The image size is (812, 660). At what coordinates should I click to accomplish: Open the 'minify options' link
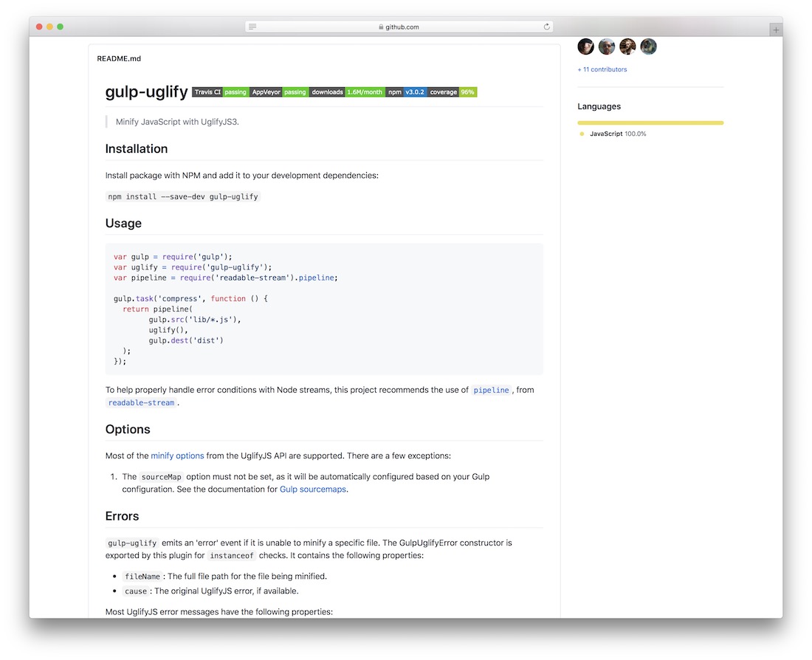pos(177,456)
